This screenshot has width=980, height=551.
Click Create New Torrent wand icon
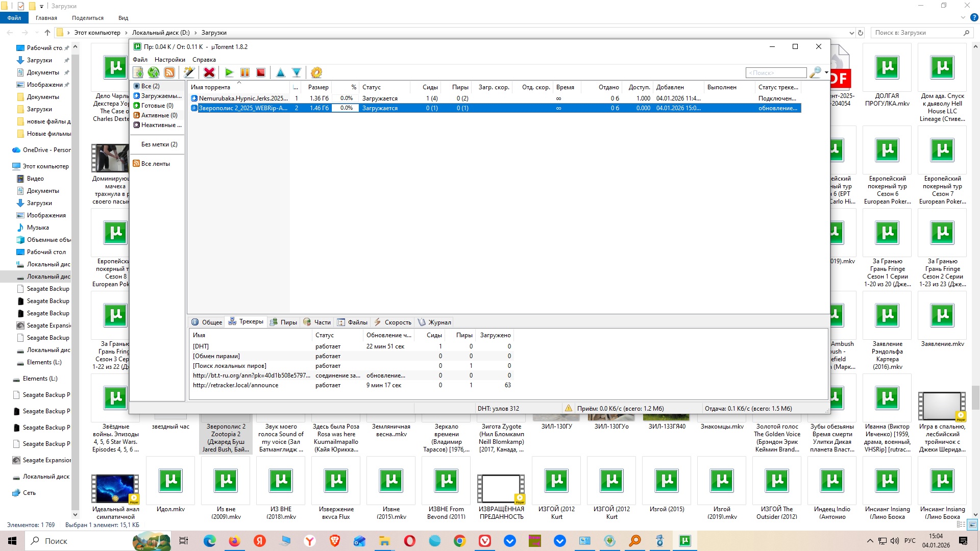coord(189,72)
